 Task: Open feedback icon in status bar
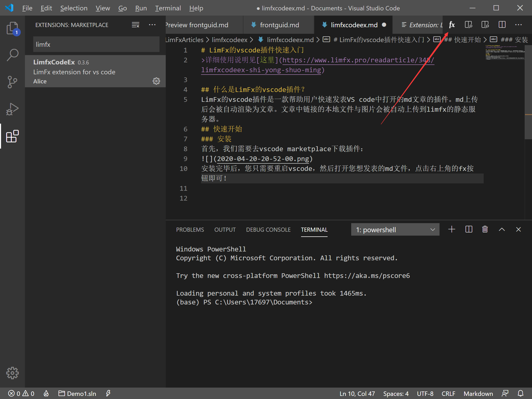click(x=505, y=394)
